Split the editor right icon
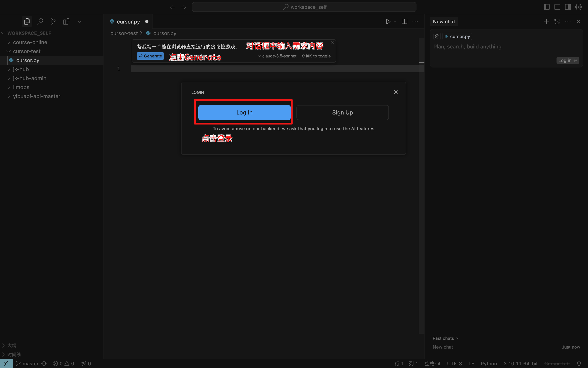This screenshot has width=588, height=368. 404,21
